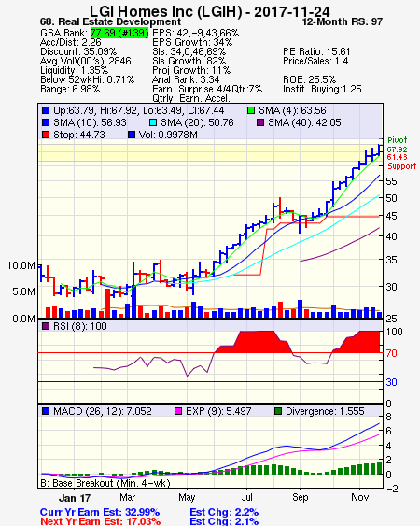Click the 'SMA (10): 56.93' legend text

click(x=90, y=122)
